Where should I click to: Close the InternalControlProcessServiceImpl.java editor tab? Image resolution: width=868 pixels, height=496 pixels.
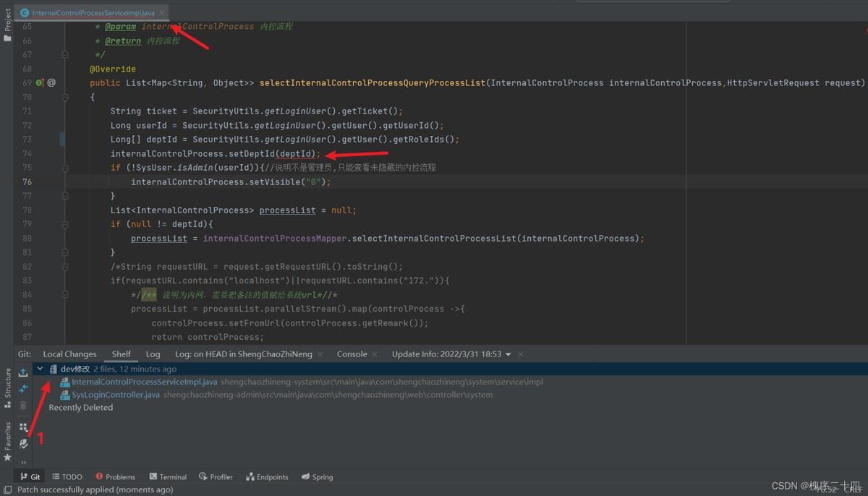click(162, 13)
